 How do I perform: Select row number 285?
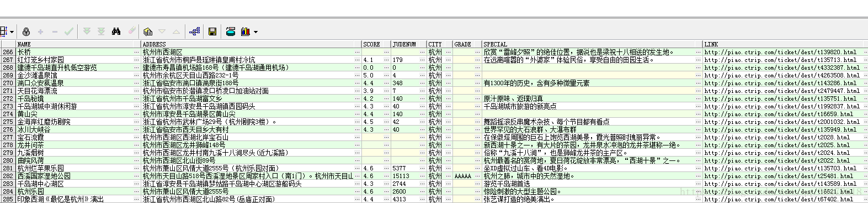[x=8, y=199]
